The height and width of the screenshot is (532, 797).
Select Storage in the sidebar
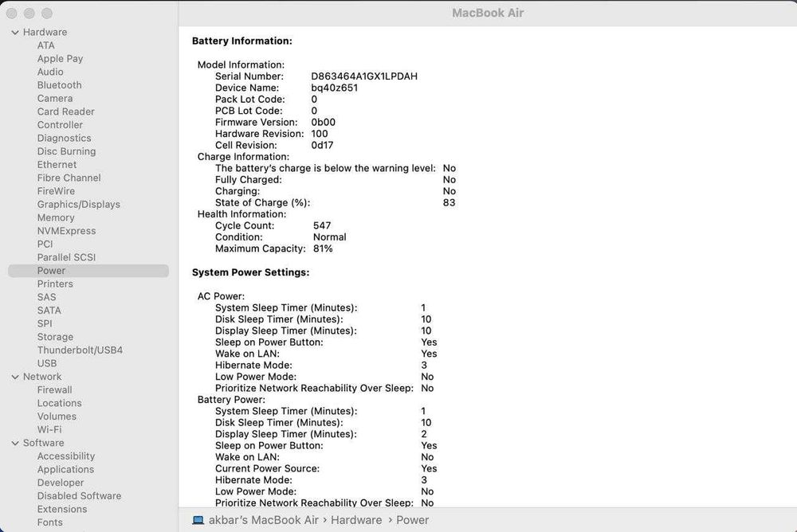56,337
